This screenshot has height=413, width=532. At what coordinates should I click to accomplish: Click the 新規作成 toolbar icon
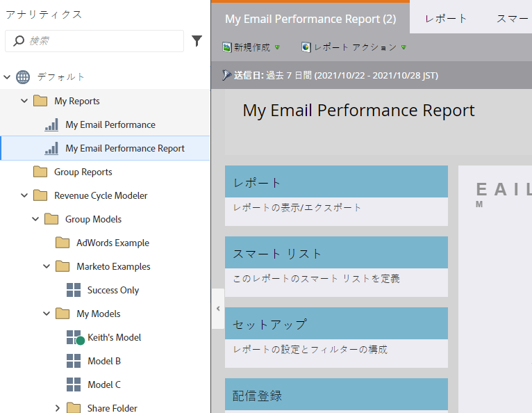click(x=226, y=47)
